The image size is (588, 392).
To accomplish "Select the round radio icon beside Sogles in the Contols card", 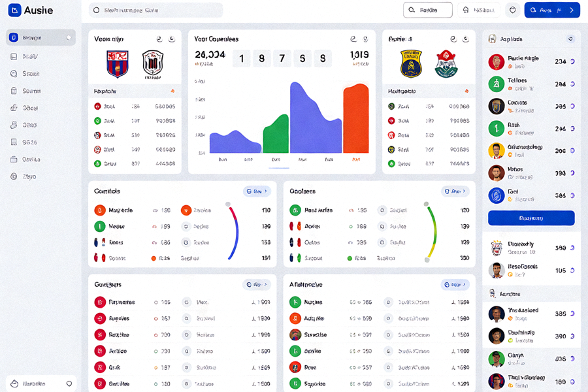I will [186, 226].
